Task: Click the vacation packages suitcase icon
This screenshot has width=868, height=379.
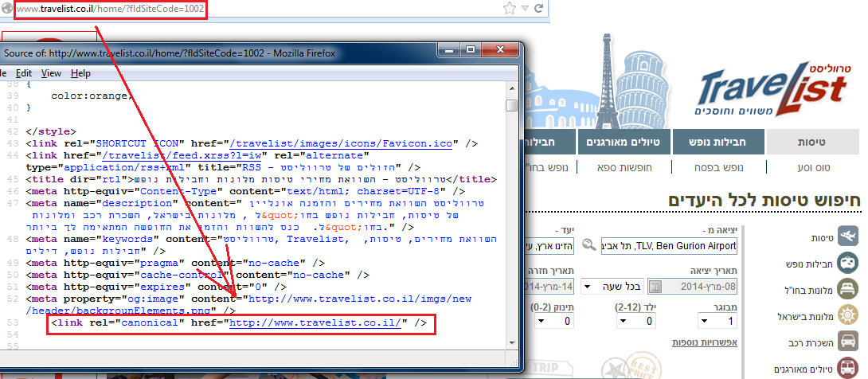Action: point(847,263)
